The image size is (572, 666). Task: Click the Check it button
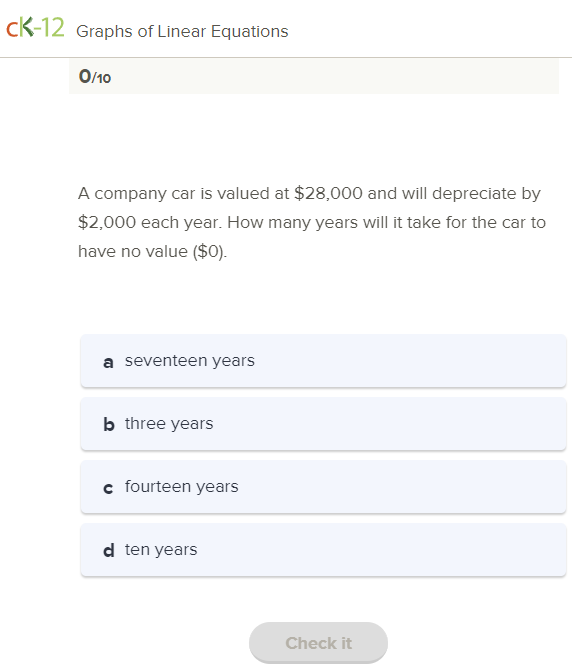318,643
